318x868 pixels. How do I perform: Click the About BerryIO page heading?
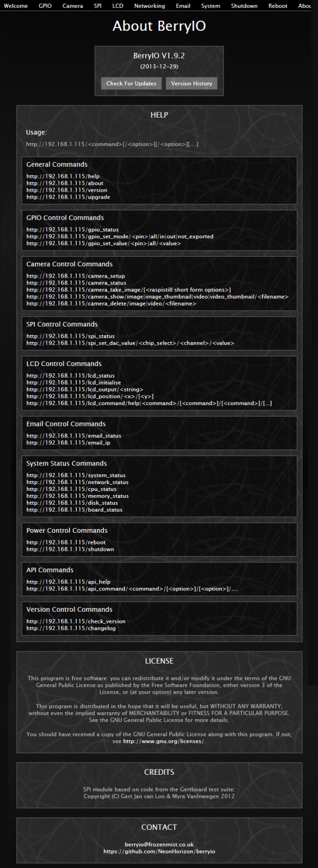point(159,26)
